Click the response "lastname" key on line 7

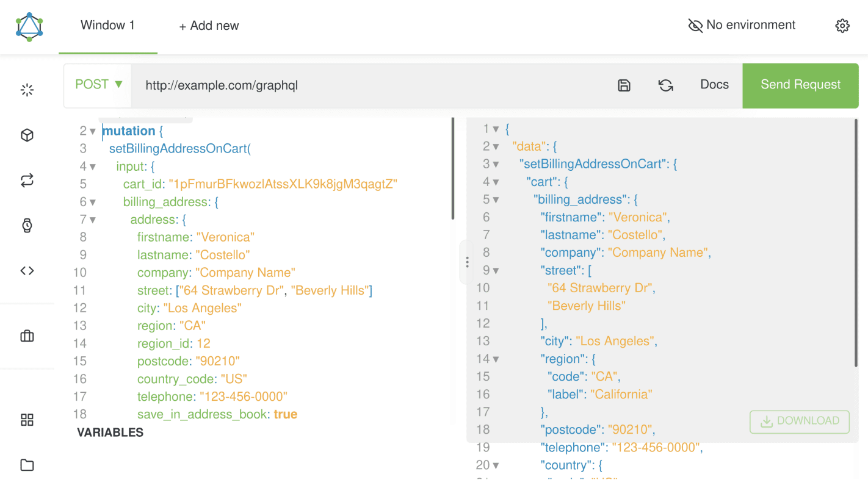[571, 235]
